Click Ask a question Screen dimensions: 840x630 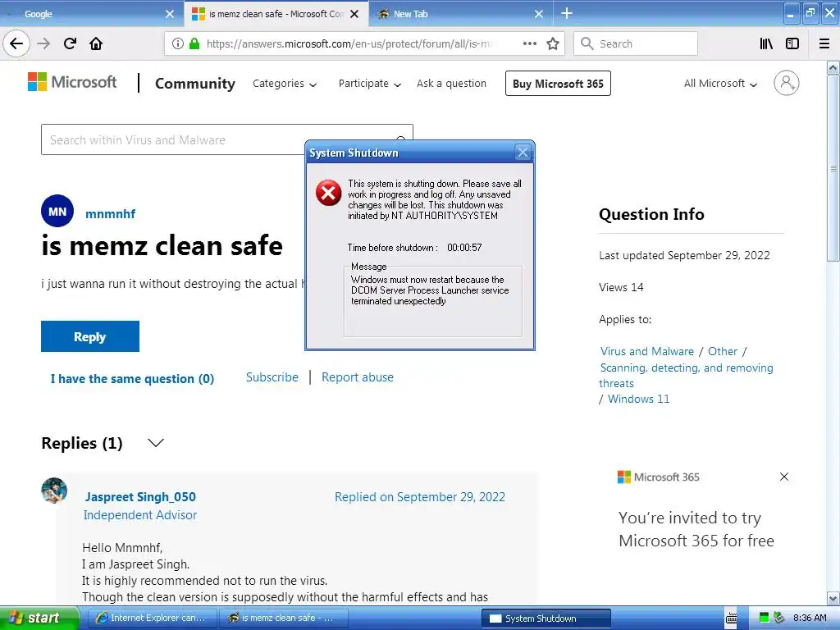click(452, 84)
